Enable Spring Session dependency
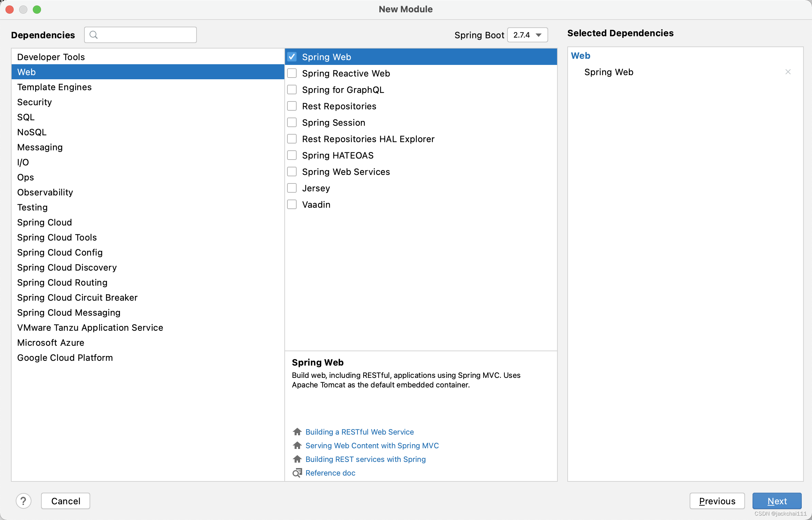Viewport: 812px width, 520px height. pyautogui.click(x=292, y=122)
